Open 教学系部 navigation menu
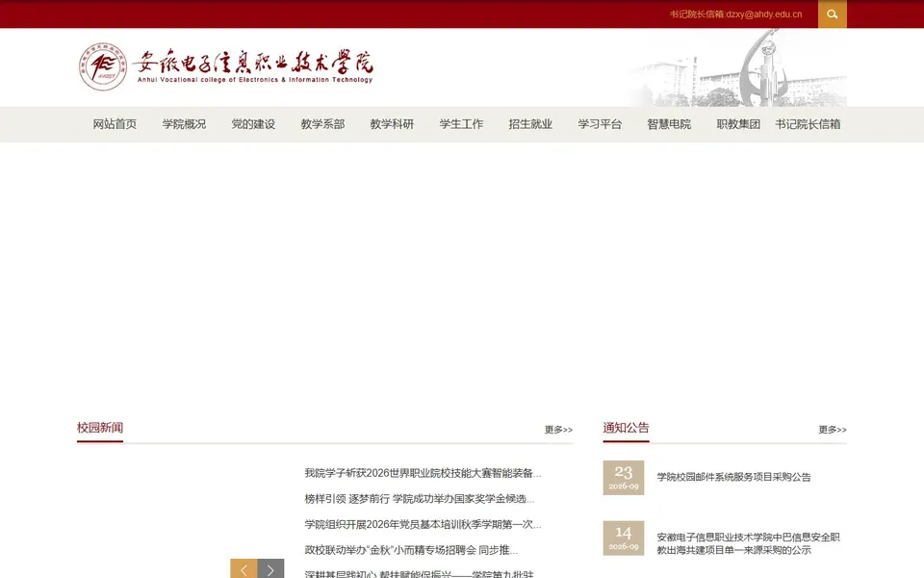This screenshot has width=924, height=578. pos(322,124)
